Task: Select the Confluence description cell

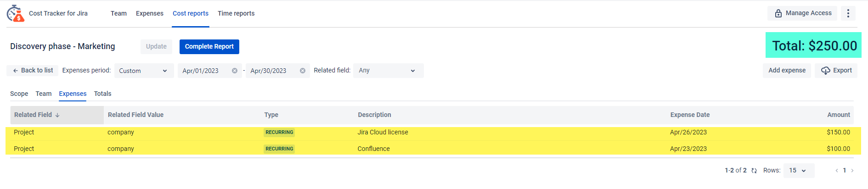Action: (x=374, y=149)
